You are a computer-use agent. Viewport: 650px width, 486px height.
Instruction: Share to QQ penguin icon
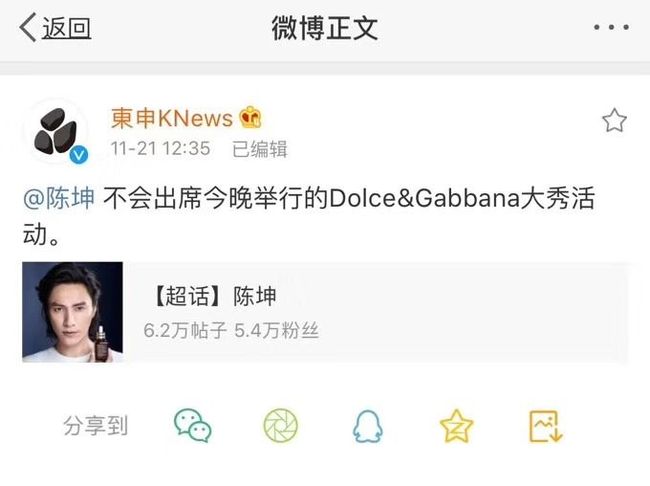click(x=368, y=426)
